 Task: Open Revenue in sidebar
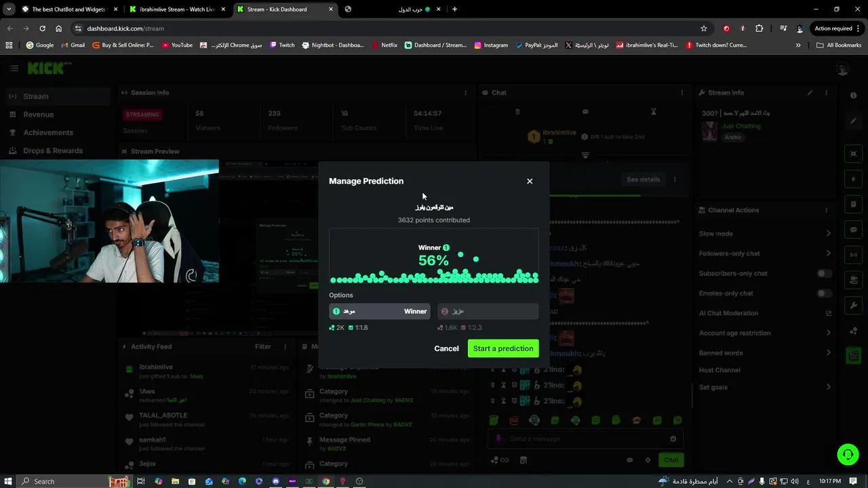(x=56, y=115)
